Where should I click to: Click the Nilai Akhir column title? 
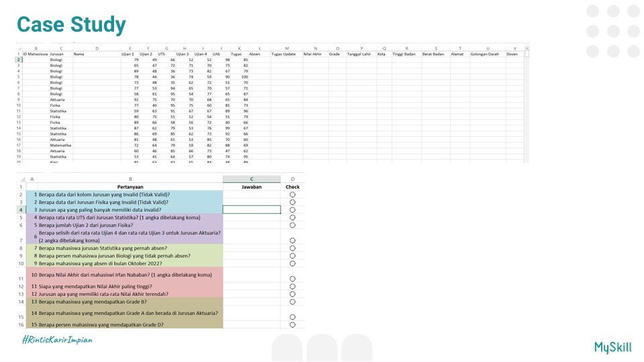(x=313, y=54)
